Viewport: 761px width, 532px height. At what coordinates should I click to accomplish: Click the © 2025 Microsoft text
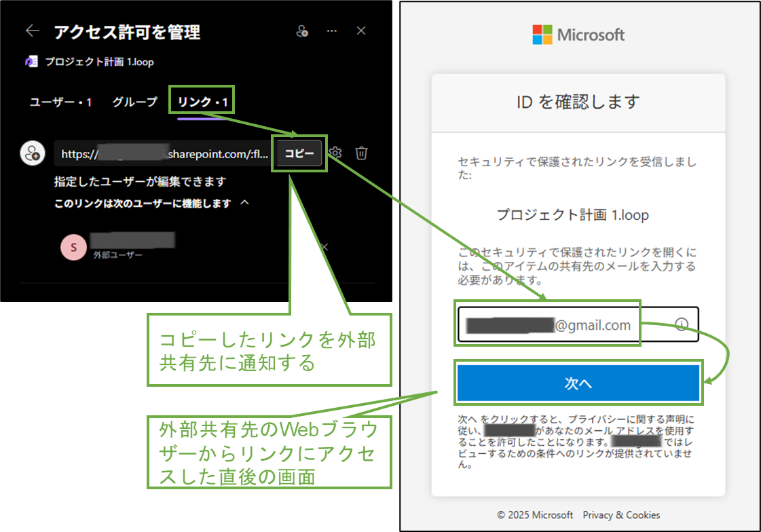[535, 515]
